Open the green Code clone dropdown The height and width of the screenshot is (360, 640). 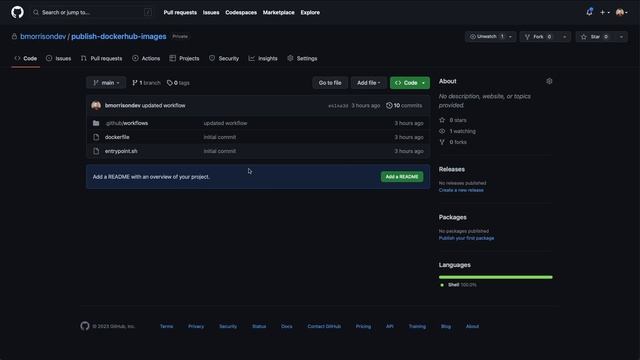[x=410, y=83]
